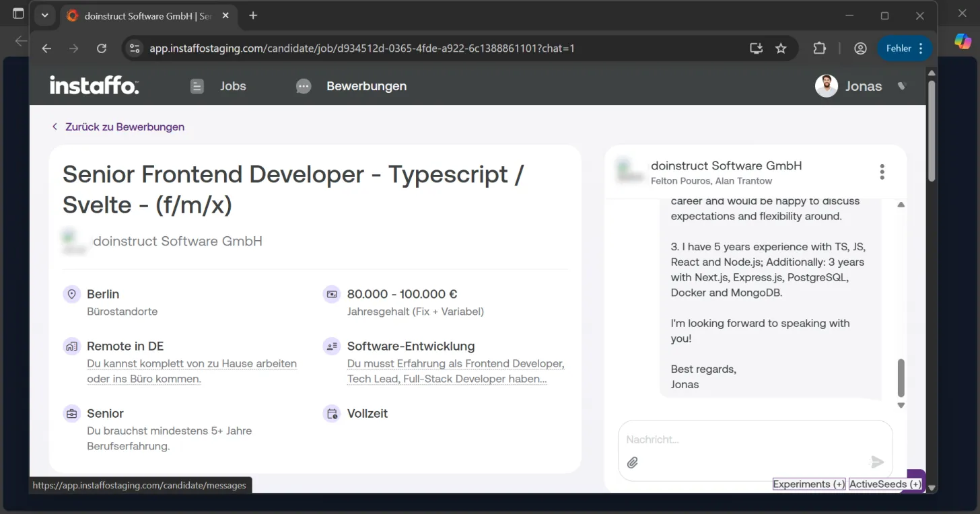Open the Experiments (+) panel

(809, 484)
